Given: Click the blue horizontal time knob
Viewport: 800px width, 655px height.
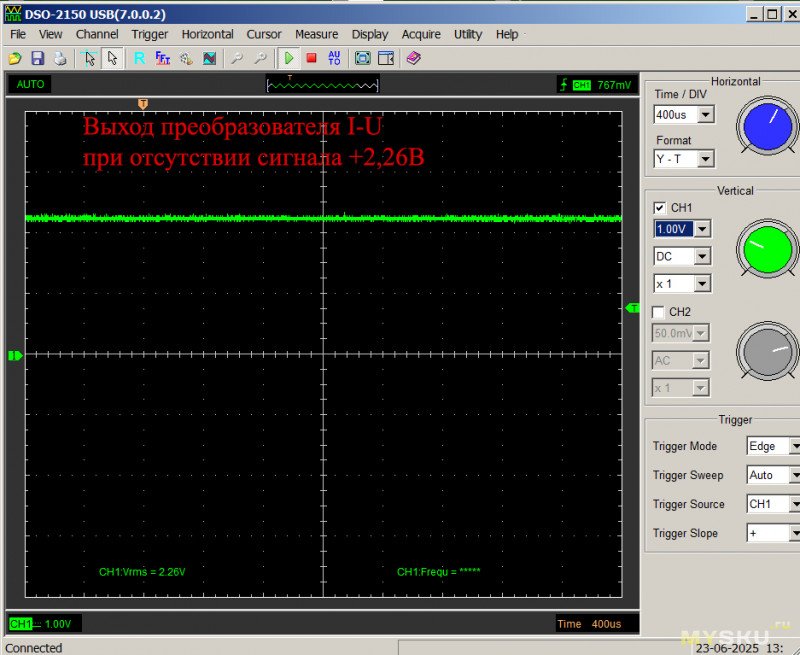Looking at the screenshot, I should pyautogui.click(x=768, y=125).
